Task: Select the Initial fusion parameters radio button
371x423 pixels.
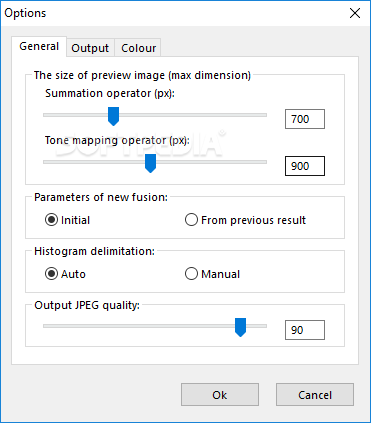Action: pos(68,220)
